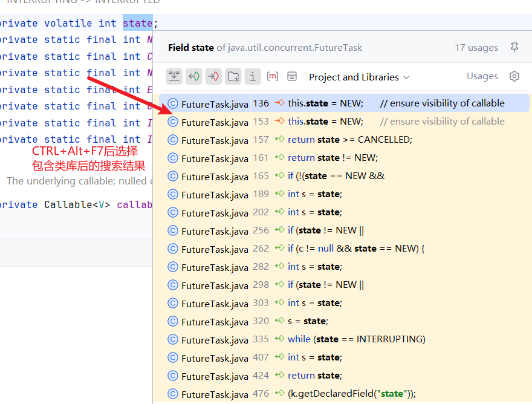Select the line 262 'c != null' usage
The width and height of the screenshot is (532, 404).
pyautogui.click(x=357, y=249)
